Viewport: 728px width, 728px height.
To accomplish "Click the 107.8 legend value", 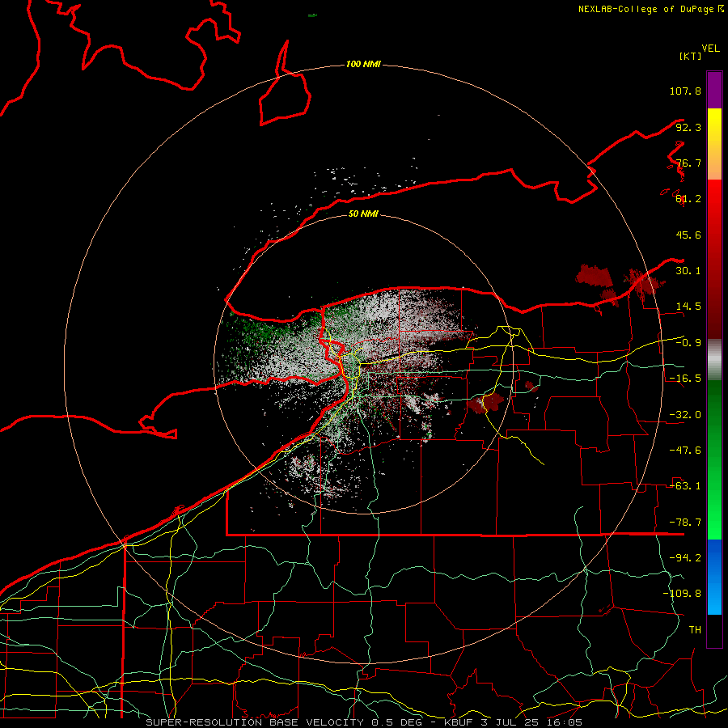I will pos(685,91).
